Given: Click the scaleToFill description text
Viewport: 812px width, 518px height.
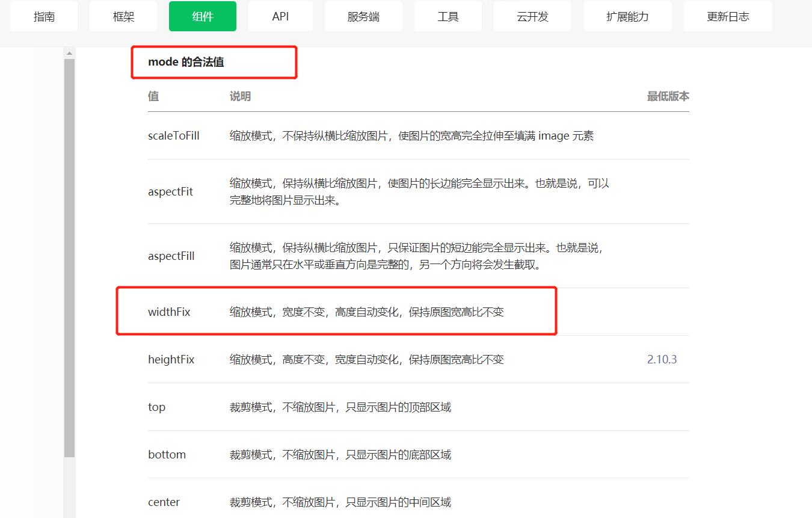Looking at the screenshot, I should point(412,136).
